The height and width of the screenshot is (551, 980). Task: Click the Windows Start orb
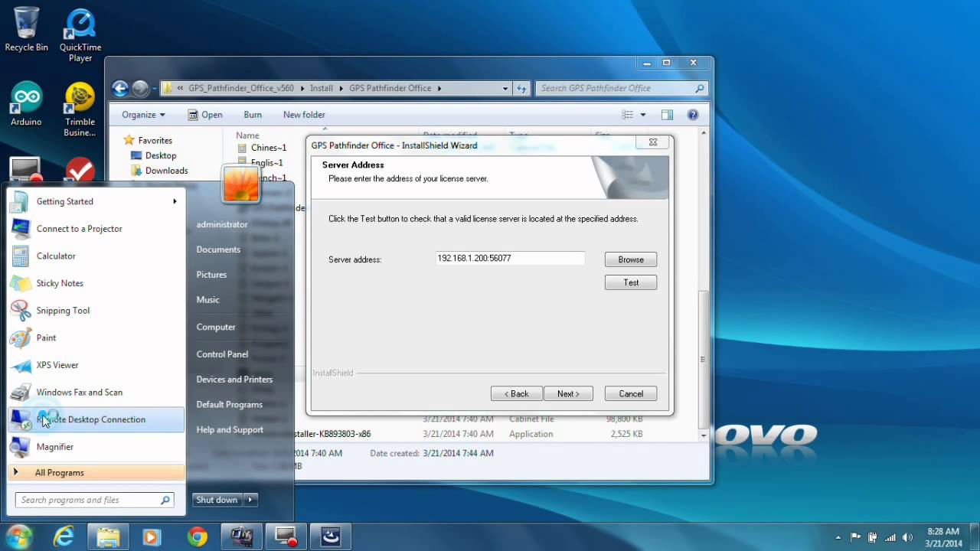click(19, 536)
